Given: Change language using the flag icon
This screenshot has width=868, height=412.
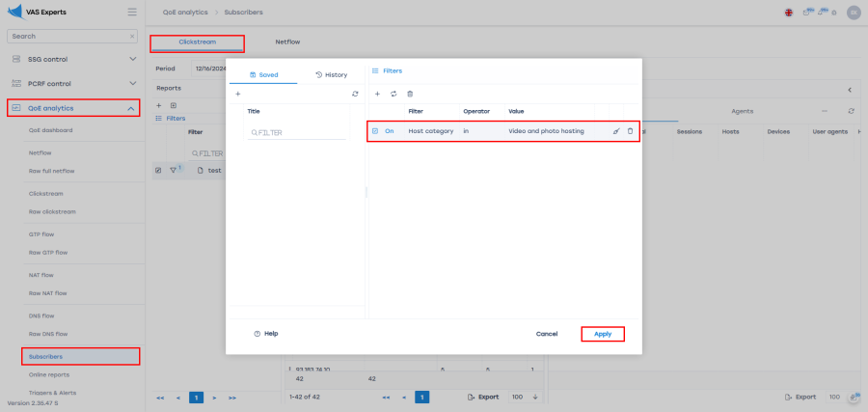Looking at the screenshot, I should (789, 13).
